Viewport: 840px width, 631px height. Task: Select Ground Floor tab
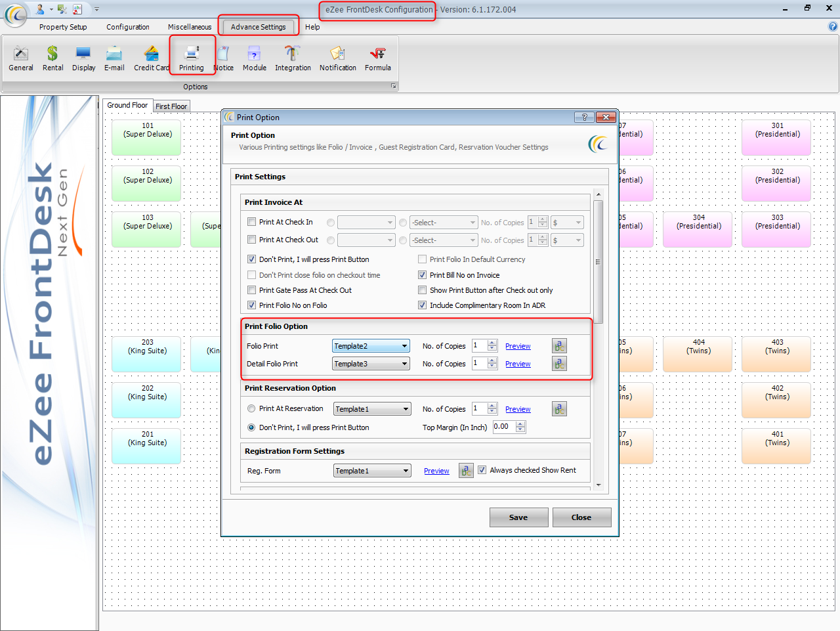tap(127, 105)
